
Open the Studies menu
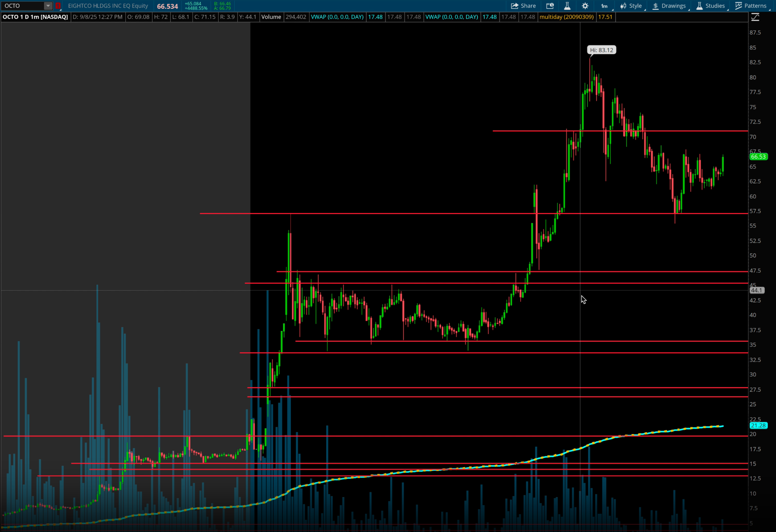tap(711, 6)
